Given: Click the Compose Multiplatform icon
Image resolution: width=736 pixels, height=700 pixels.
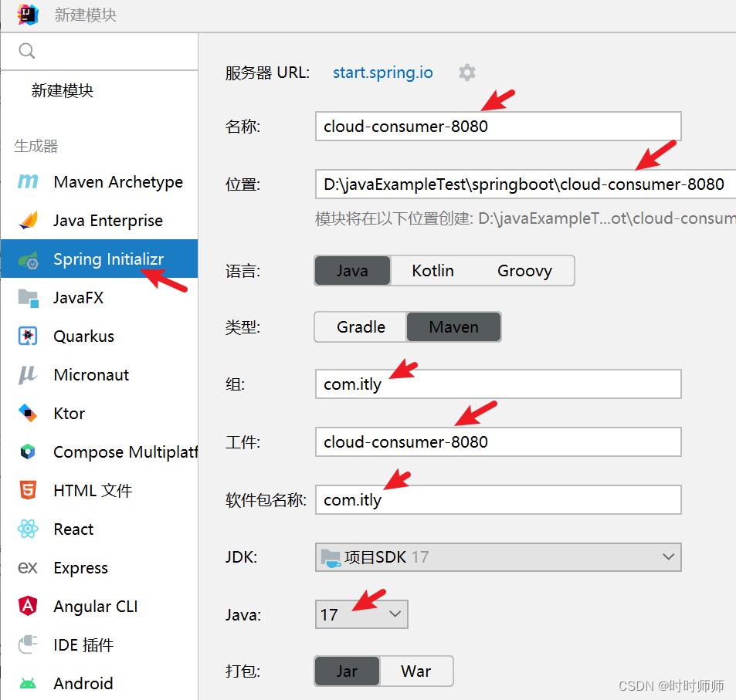Looking at the screenshot, I should [28, 451].
